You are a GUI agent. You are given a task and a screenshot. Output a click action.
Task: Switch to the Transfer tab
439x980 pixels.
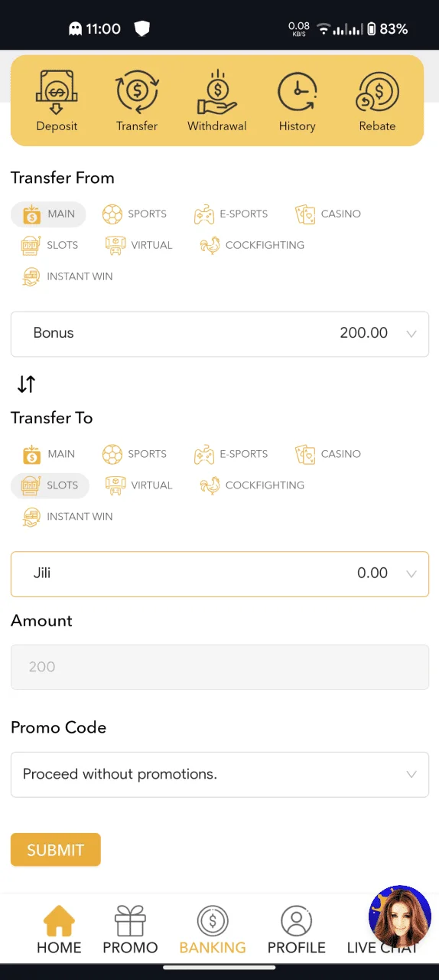[x=137, y=101]
